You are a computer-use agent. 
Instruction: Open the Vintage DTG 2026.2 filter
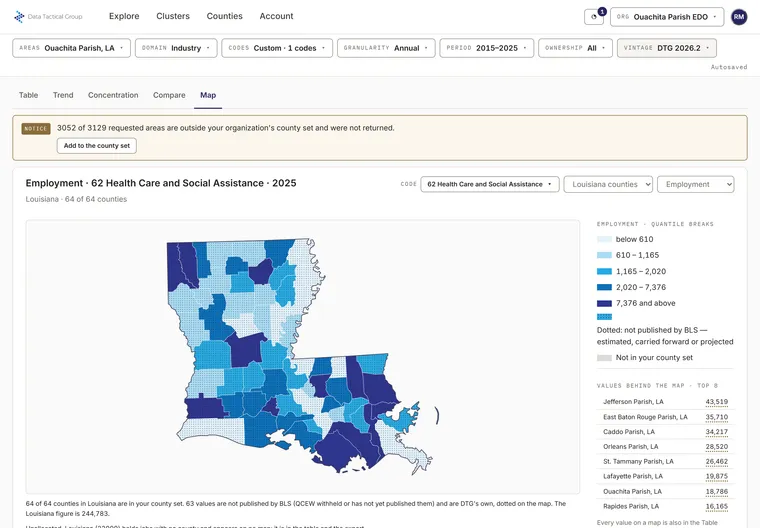[666, 48]
